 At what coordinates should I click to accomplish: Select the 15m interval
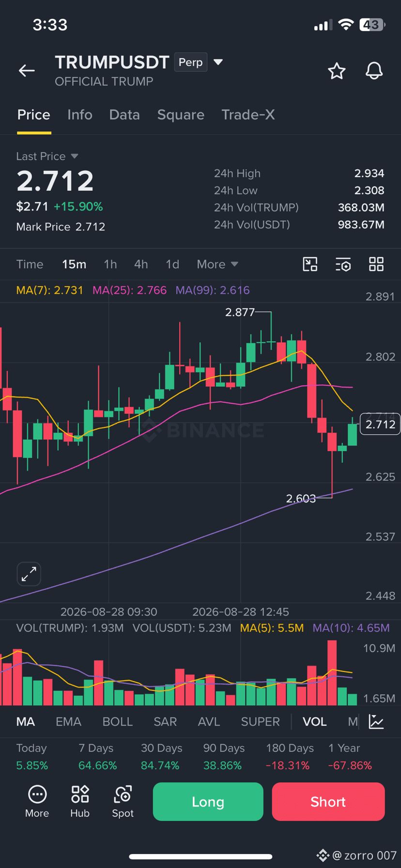point(74,264)
